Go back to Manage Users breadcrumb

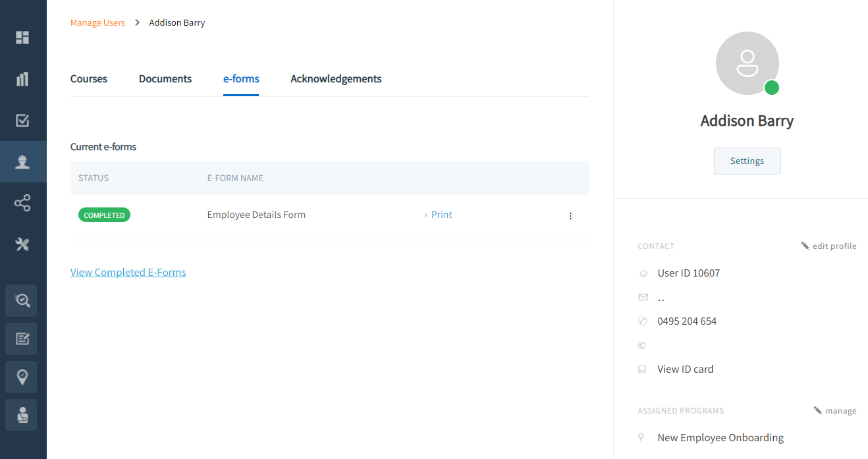97,23
